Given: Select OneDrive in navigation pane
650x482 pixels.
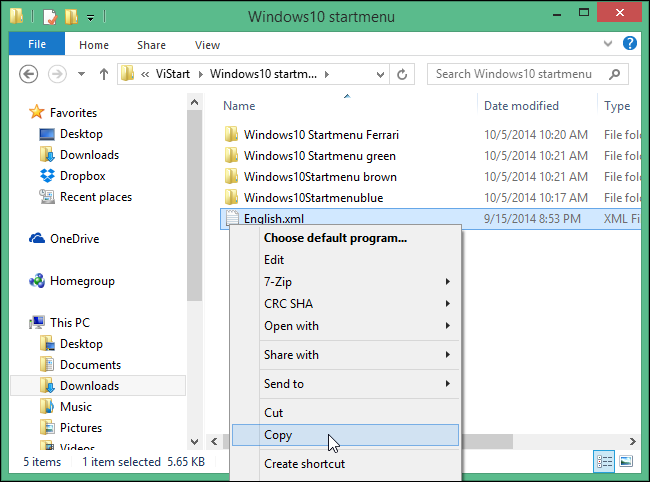Looking at the screenshot, I should 75,239.
